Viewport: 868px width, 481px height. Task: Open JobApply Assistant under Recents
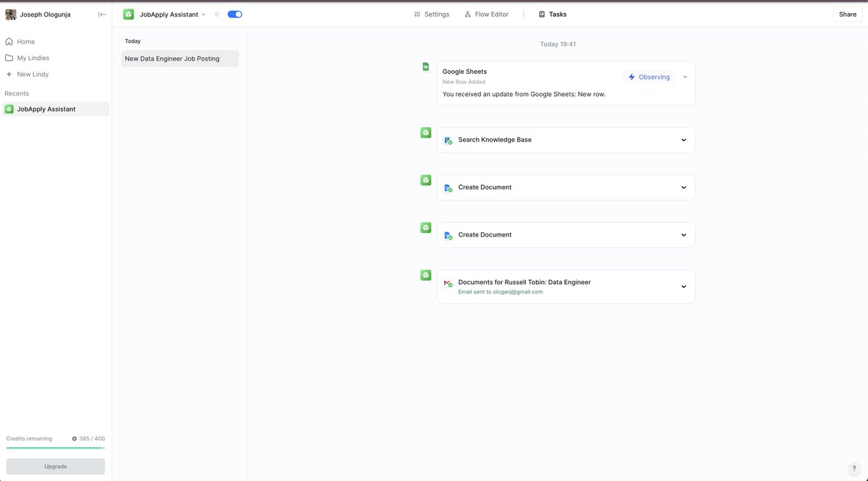pyautogui.click(x=56, y=109)
